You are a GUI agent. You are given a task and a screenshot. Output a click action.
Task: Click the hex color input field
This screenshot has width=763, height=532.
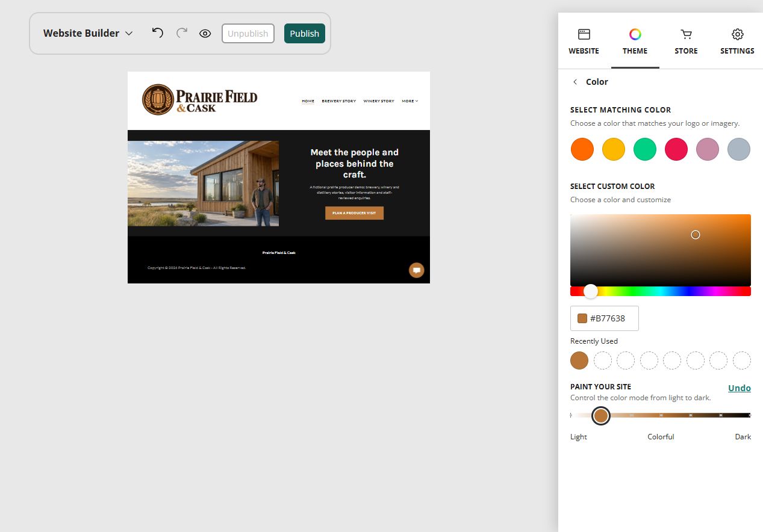(x=605, y=318)
